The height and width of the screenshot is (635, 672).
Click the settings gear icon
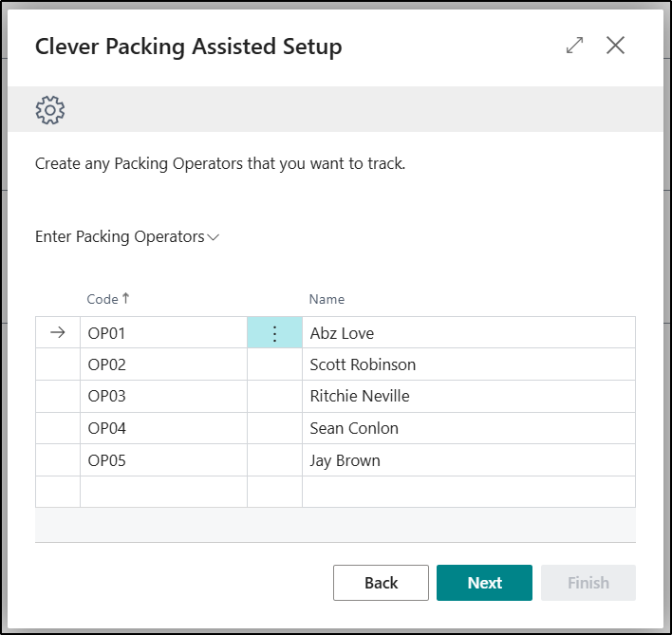coord(50,110)
